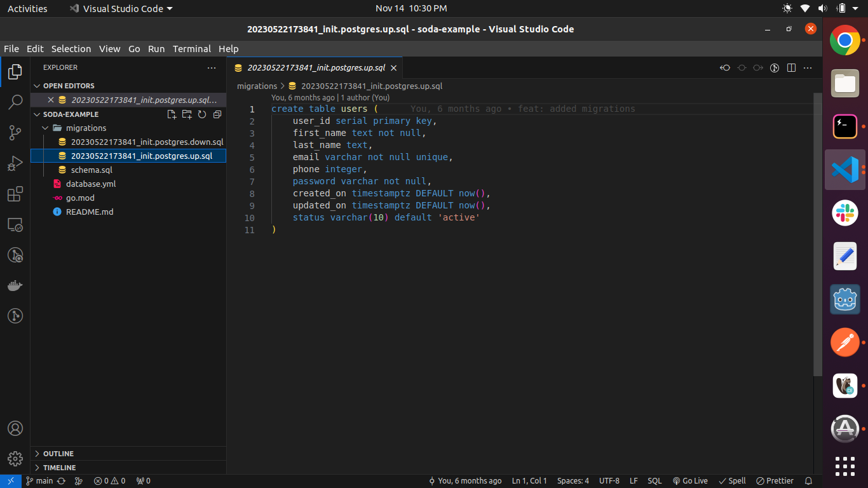The height and width of the screenshot is (488, 868).
Task: Refresh the Explorer file tree
Action: [202, 114]
